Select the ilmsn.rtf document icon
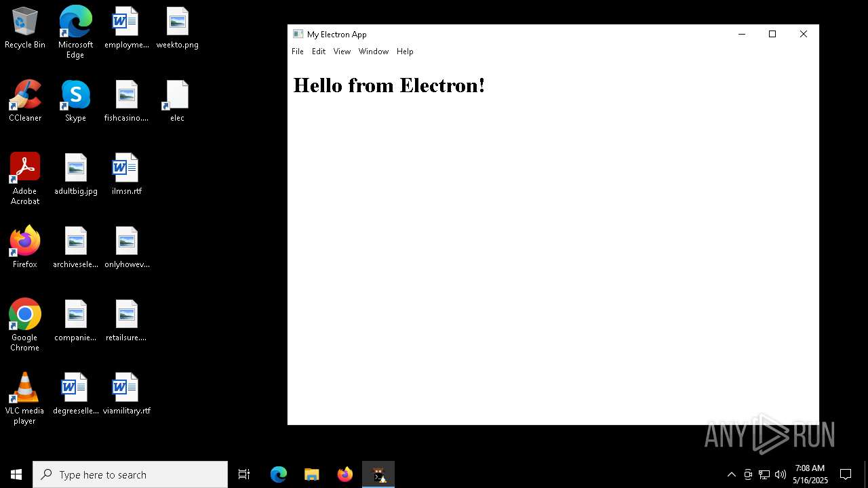The height and width of the screenshot is (488, 868). coord(127,175)
